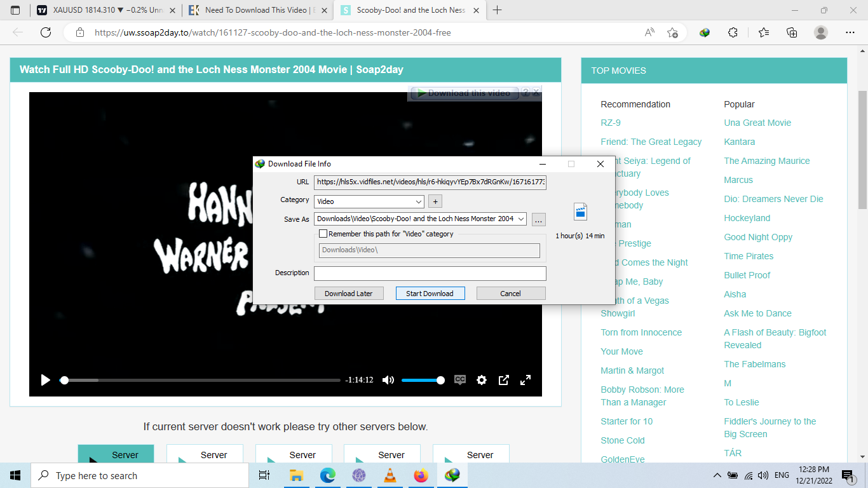Switch to the XAUUSD browser tab
868x488 pixels.
(x=105, y=10)
